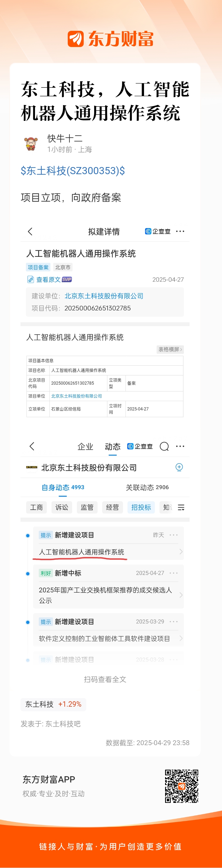Filter by 监管
Image resolution: width=222 pixels, height=868 pixels.
click(87, 507)
